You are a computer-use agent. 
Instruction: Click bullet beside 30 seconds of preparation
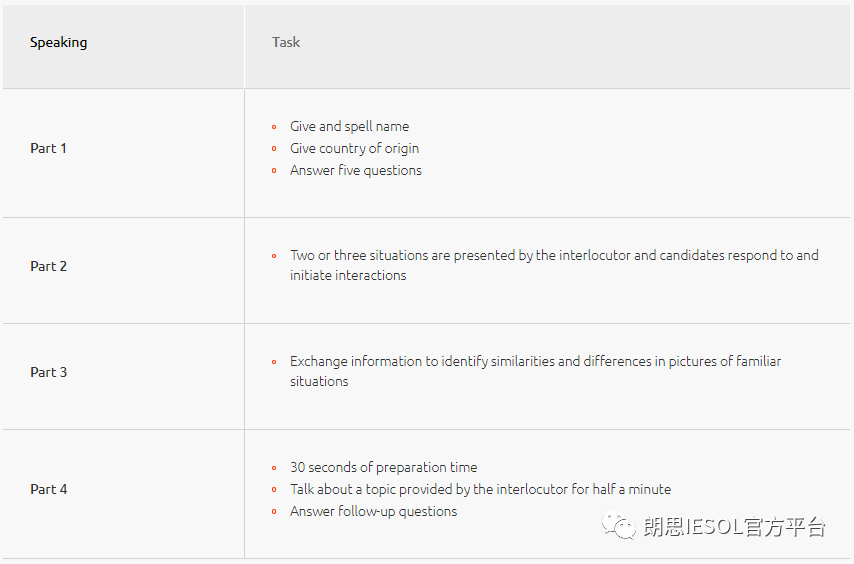274,468
